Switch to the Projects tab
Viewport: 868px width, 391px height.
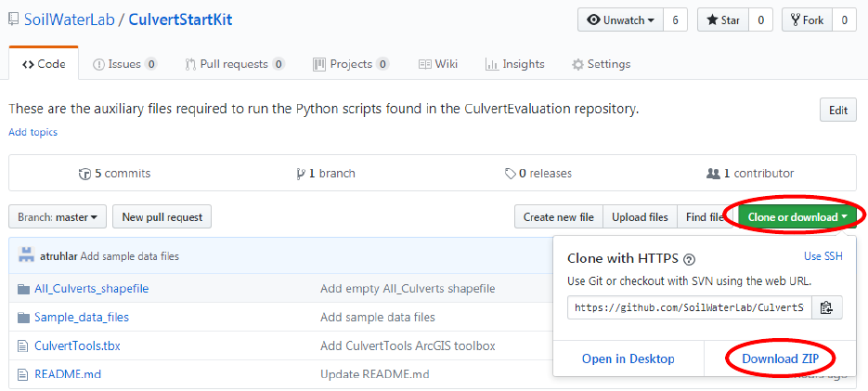(351, 64)
